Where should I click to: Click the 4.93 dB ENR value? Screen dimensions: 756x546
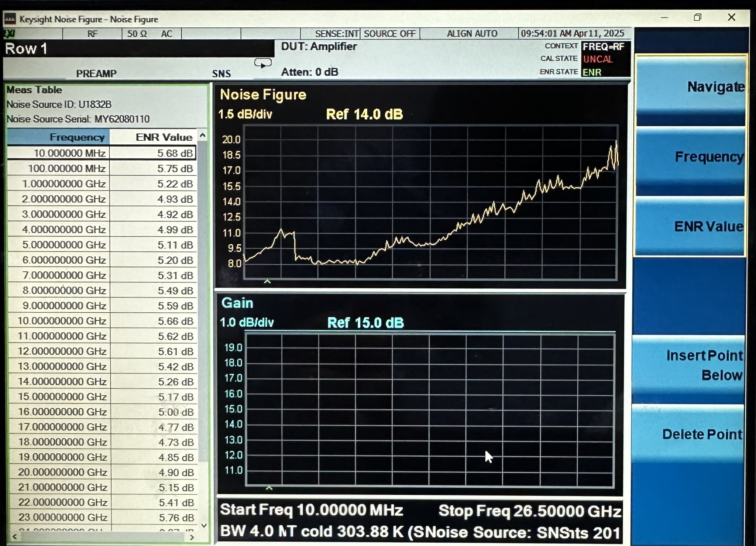175,199
